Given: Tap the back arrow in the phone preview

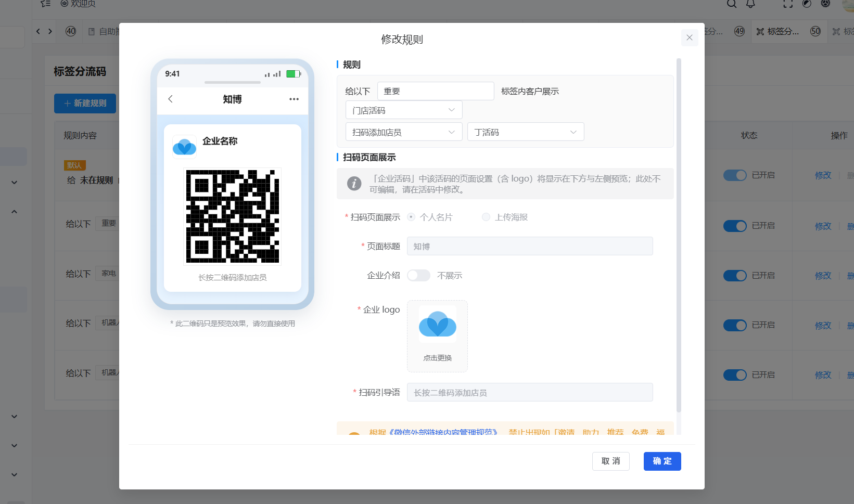Looking at the screenshot, I should [x=170, y=99].
